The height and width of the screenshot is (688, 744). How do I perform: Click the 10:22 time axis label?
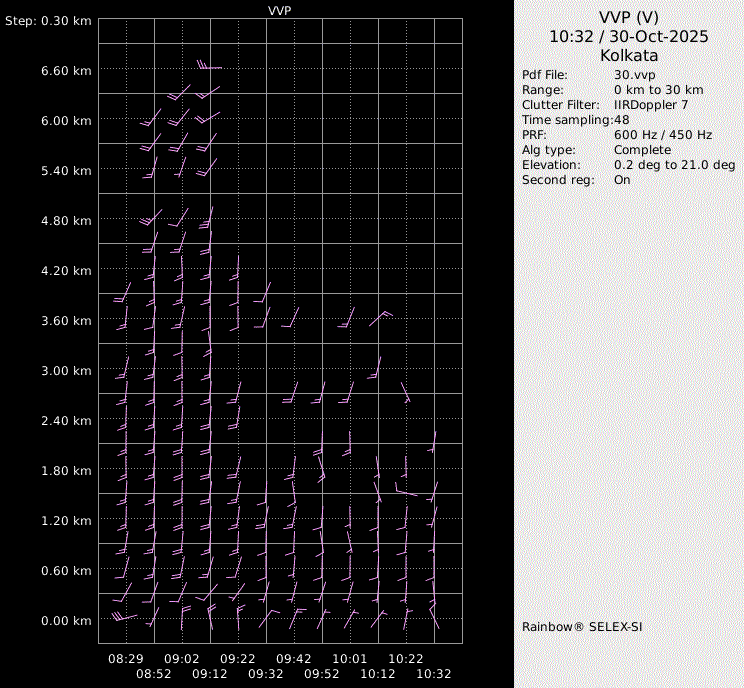406,659
